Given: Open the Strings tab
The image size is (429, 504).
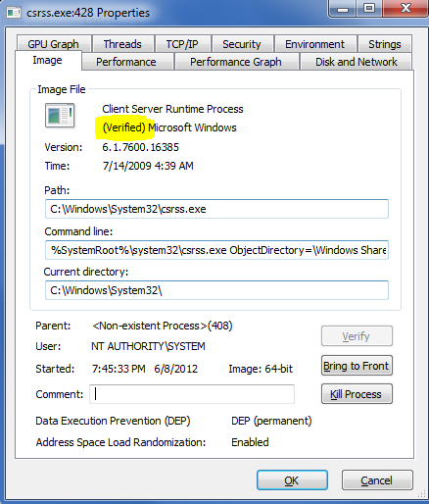Looking at the screenshot, I should 385,44.
